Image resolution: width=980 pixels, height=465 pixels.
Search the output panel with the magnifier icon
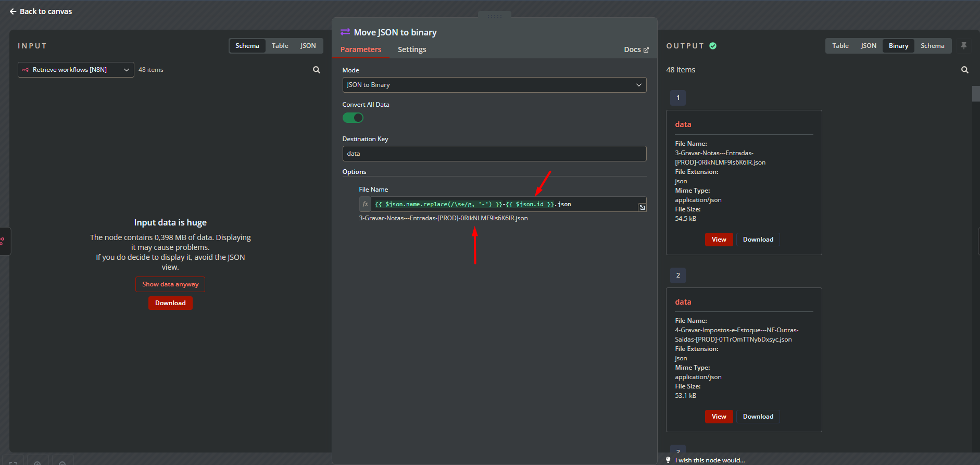click(965, 70)
